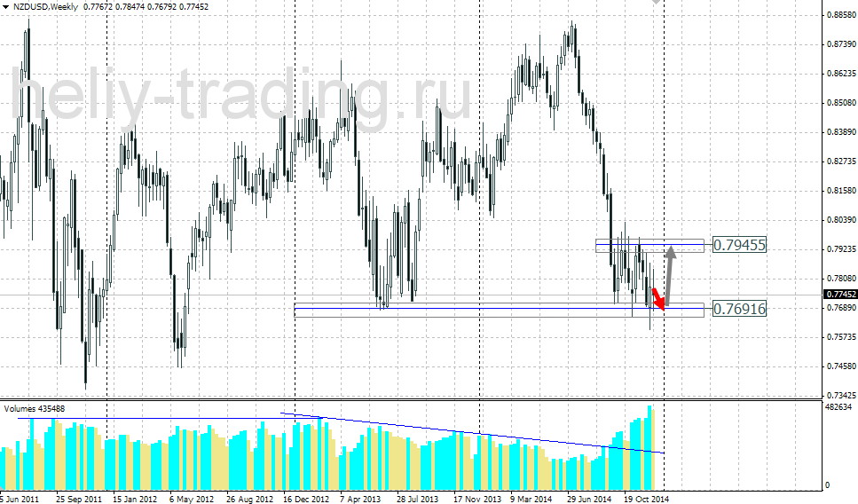Viewport: 858px width, 504px height.
Task: Click the 0.78080 price scale value
Action: click(842, 279)
